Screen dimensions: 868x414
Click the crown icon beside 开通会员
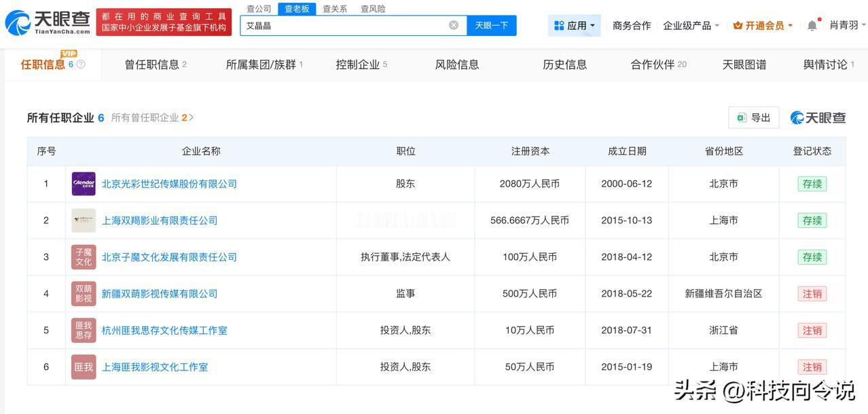point(738,24)
